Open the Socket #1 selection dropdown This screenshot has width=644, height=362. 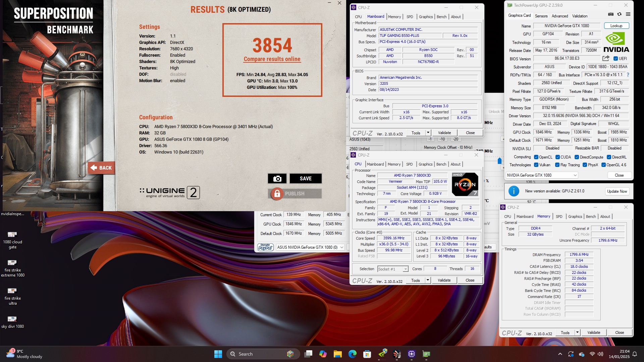click(x=392, y=269)
